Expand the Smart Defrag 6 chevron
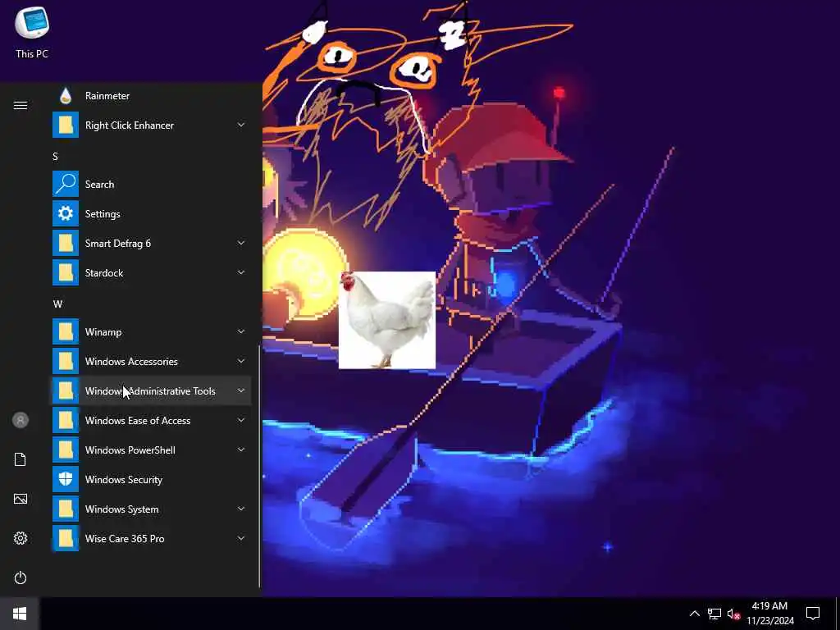Screen dimensions: 840x630 pos(241,243)
